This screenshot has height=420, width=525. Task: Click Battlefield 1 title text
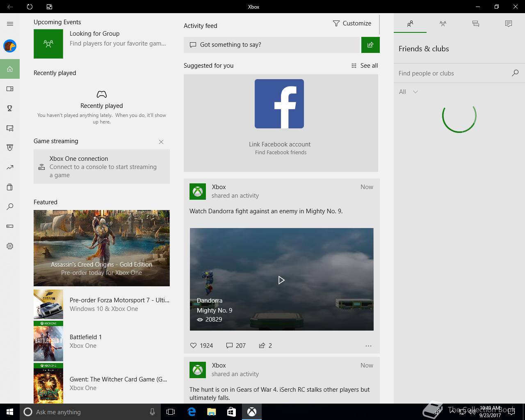(86, 337)
